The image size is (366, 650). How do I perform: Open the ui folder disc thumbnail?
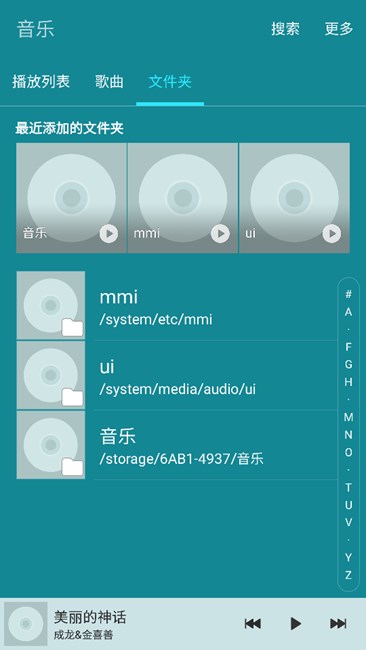tap(51, 375)
